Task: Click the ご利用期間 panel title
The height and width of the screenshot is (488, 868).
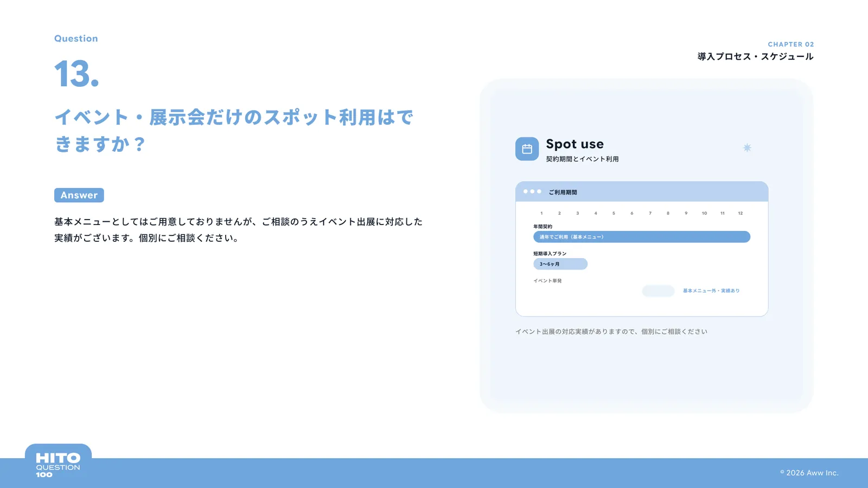Action: 563,192
